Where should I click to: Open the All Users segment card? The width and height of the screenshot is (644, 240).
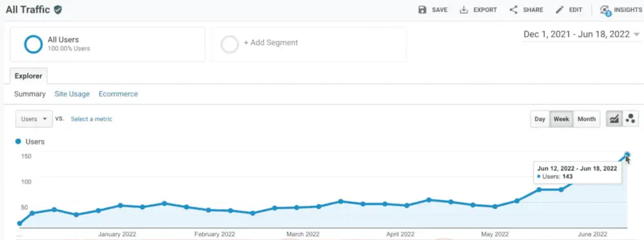point(108,45)
